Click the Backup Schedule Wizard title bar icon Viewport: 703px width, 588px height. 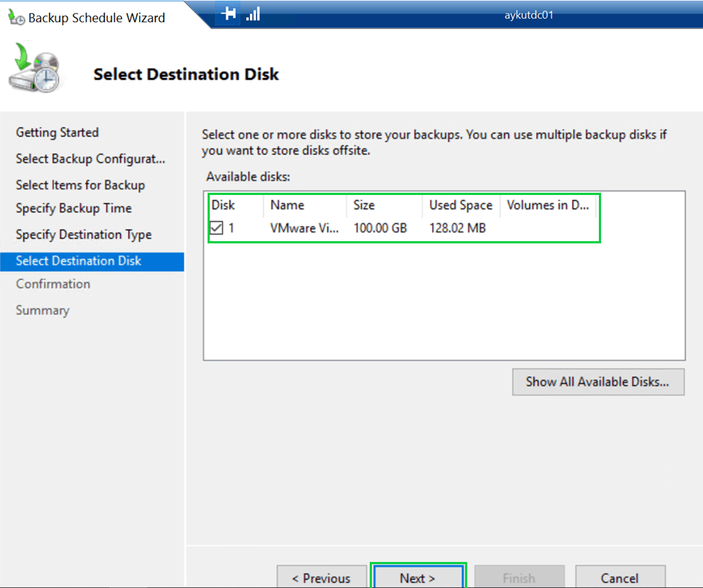[16, 17]
